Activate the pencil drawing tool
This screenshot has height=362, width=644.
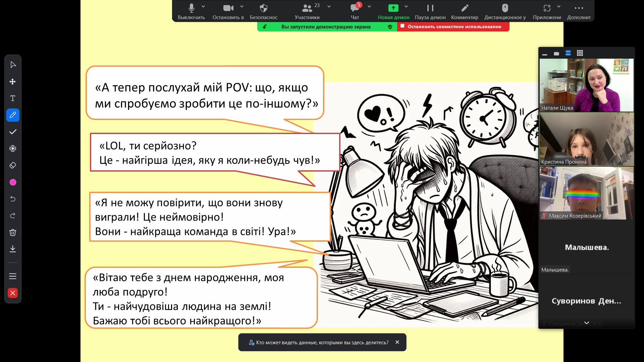(x=13, y=115)
